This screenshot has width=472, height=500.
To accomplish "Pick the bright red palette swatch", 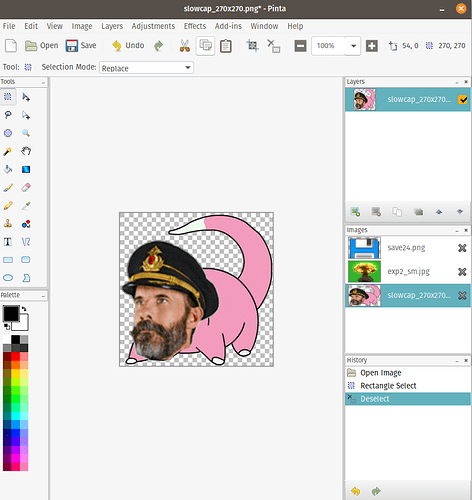I will 15,357.
